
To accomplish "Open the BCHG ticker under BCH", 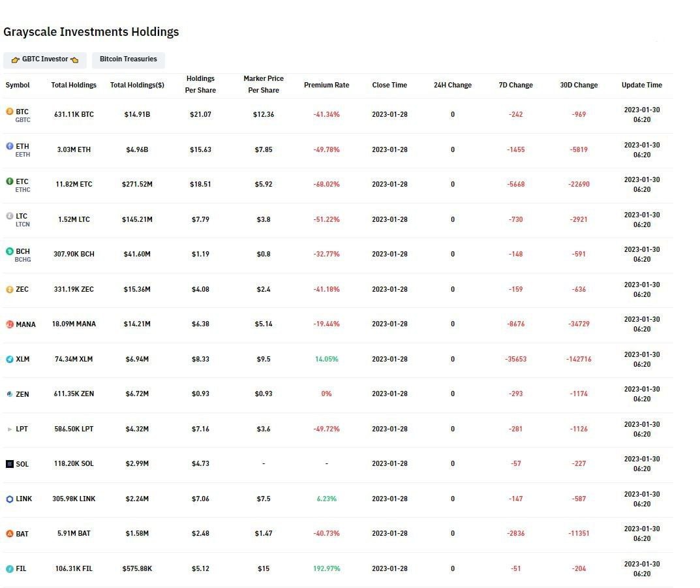I will 23,259.
